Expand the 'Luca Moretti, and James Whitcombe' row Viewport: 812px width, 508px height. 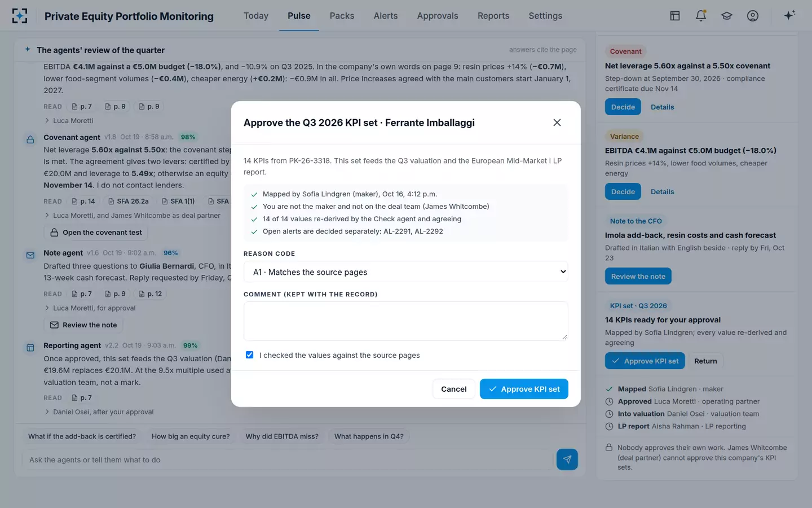[x=133, y=216]
